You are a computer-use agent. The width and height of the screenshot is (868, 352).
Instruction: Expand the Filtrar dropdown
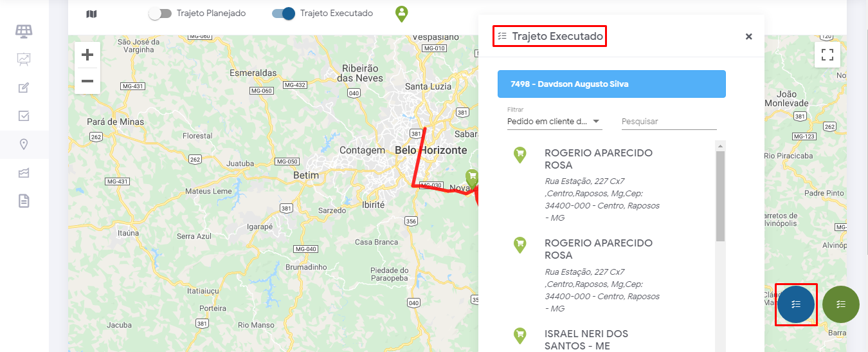(x=554, y=121)
